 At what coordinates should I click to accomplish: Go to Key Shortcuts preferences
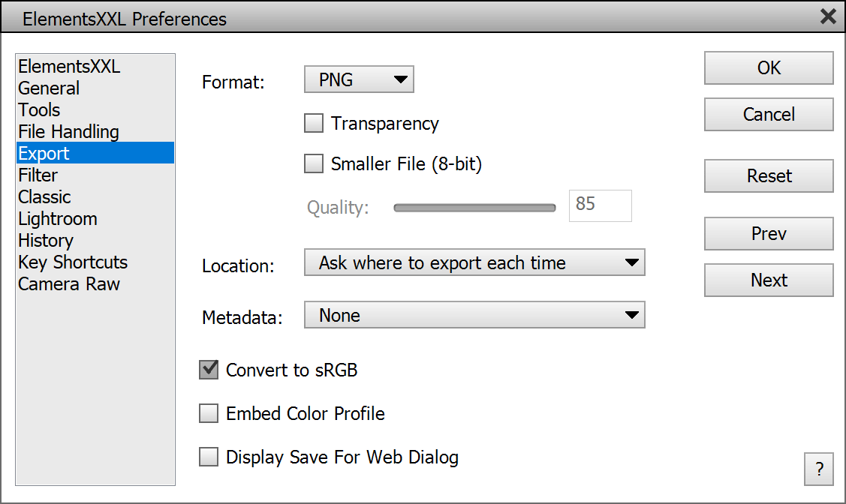73,262
